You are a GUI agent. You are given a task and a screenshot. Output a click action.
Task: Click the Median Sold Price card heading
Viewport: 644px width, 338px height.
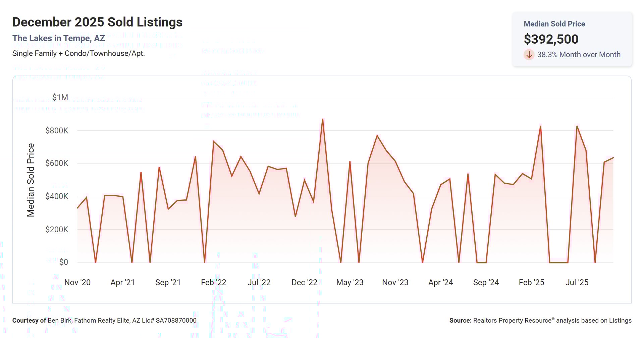point(554,24)
